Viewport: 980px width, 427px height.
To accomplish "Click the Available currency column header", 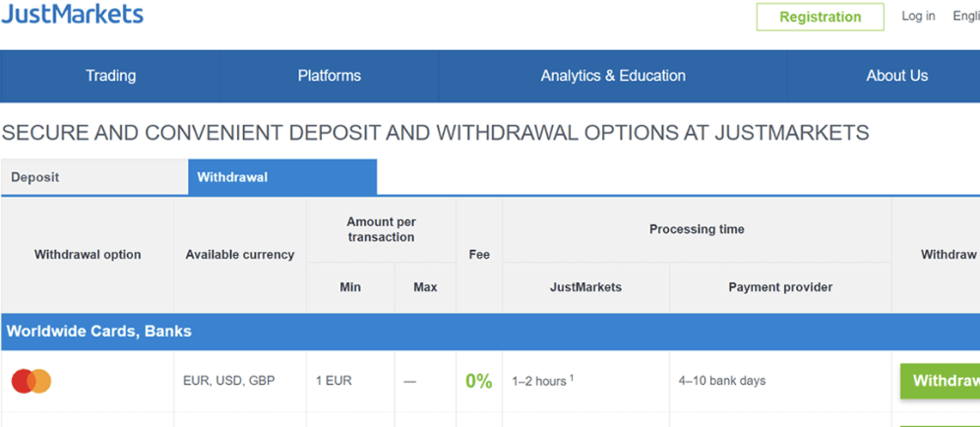I will click(x=240, y=255).
